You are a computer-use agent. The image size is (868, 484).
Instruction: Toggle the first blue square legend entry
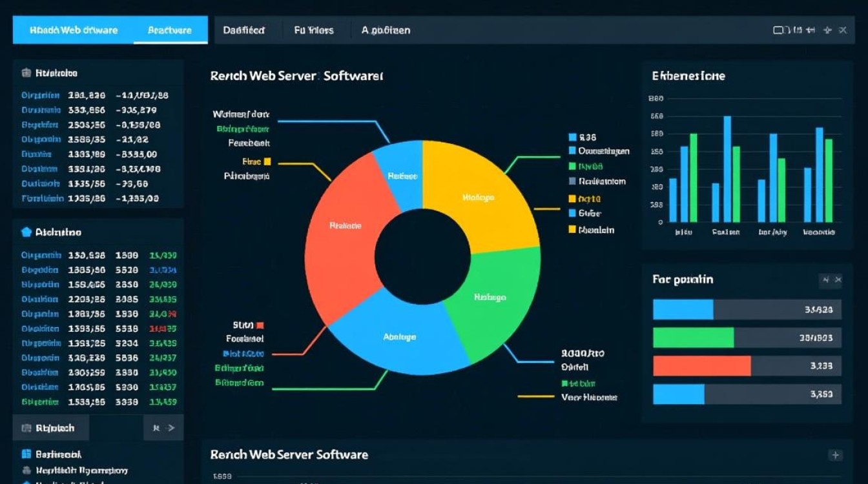coord(572,137)
